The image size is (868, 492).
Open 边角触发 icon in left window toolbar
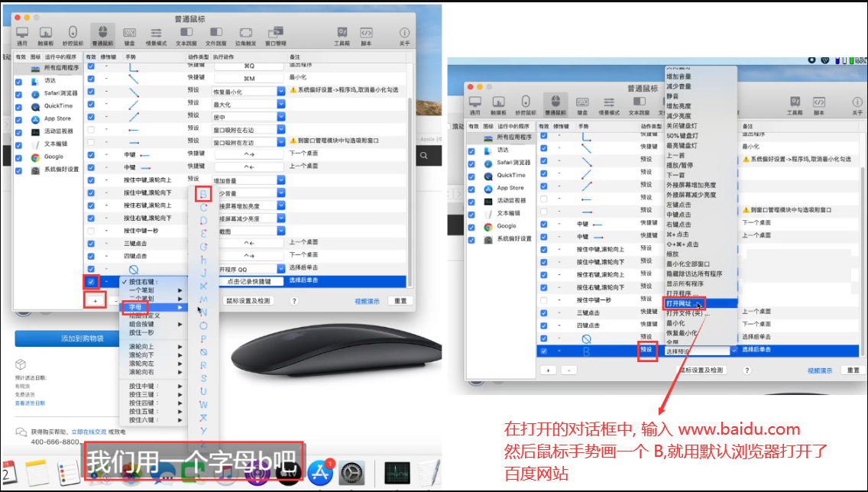click(246, 36)
